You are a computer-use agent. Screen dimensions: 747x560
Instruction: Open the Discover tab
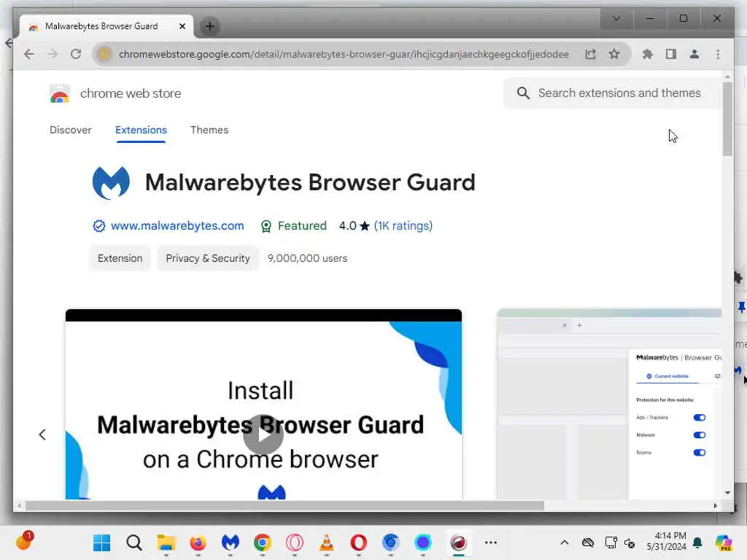pos(71,130)
